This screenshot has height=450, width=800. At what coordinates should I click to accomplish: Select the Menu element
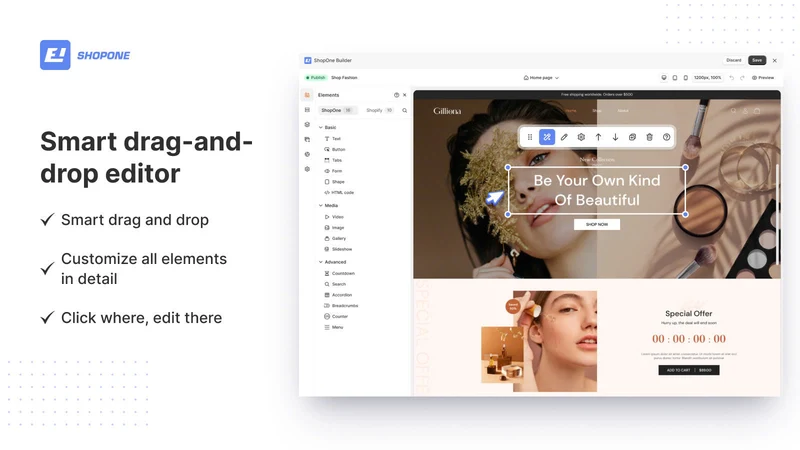point(334,327)
